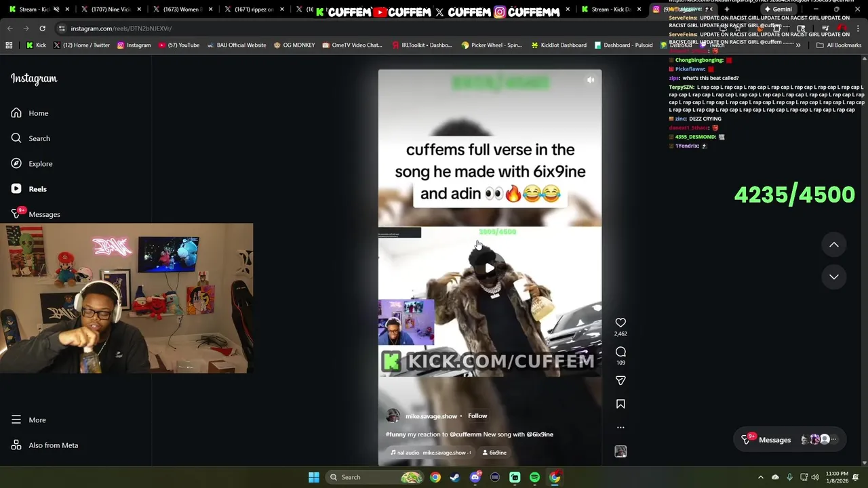Open Steam from the taskbar
The width and height of the screenshot is (868, 488).
[455, 477]
